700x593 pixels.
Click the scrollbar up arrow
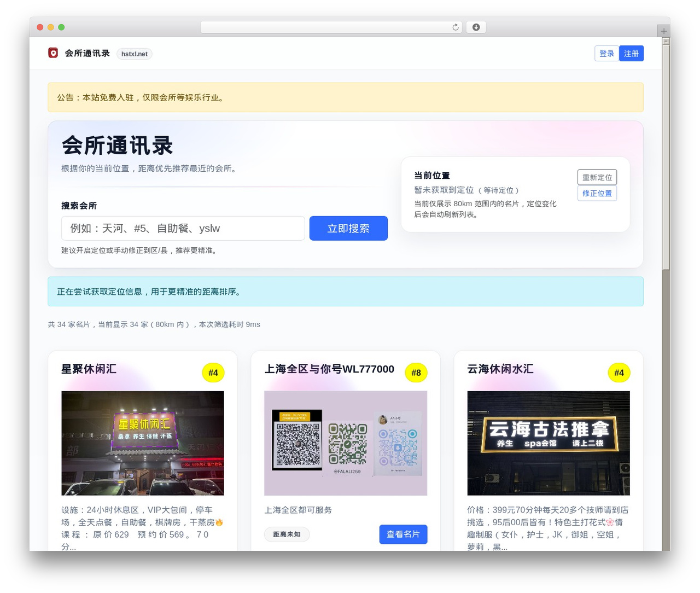[666, 41]
